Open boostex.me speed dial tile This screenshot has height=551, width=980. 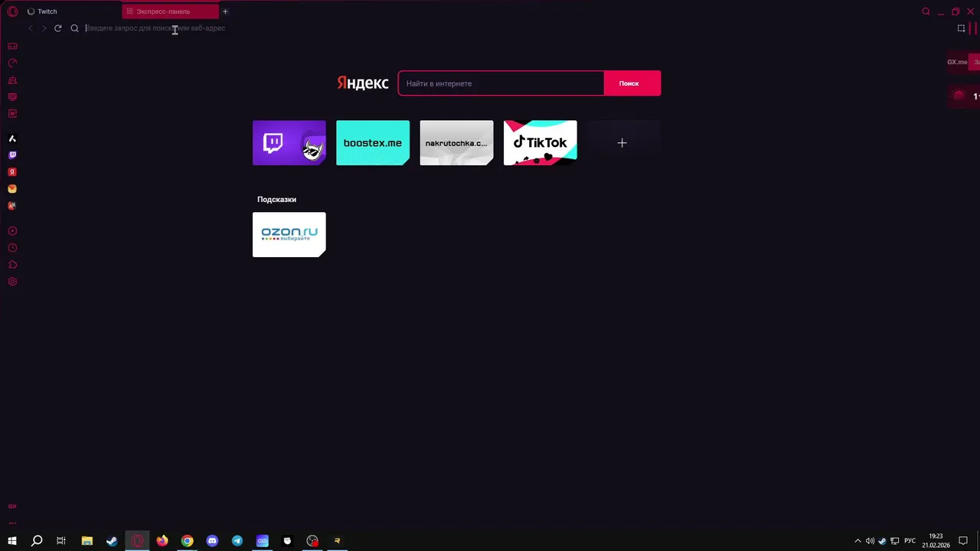tap(373, 142)
